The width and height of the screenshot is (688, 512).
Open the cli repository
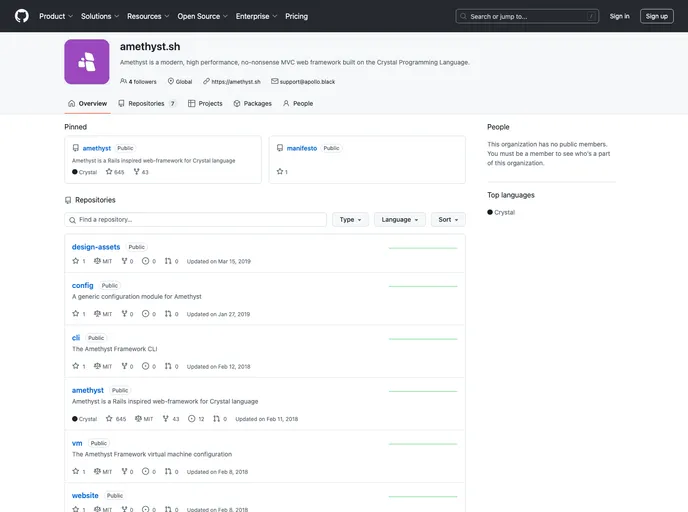76,338
